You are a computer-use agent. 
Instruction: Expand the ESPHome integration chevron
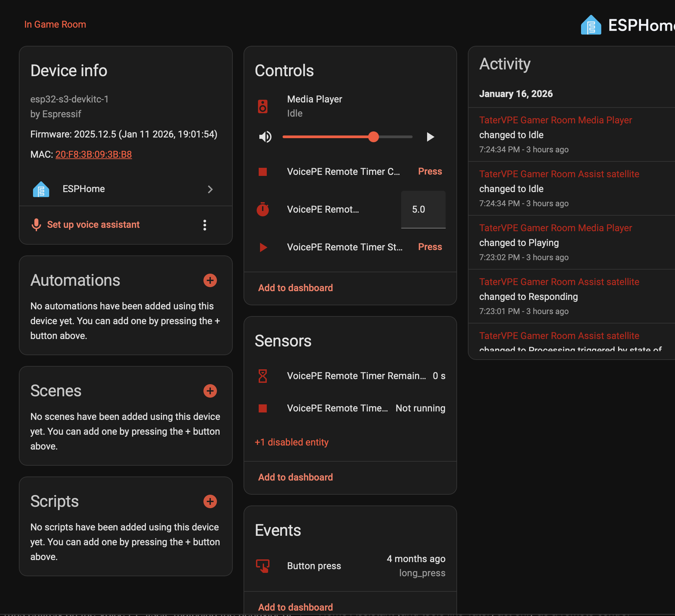pos(210,189)
